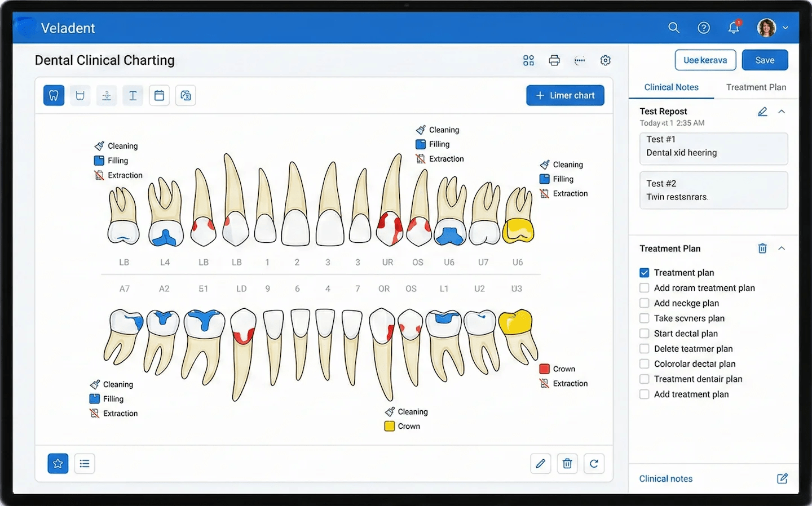
Task: Open the user menu dropdown arrow
Action: coord(785,28)
